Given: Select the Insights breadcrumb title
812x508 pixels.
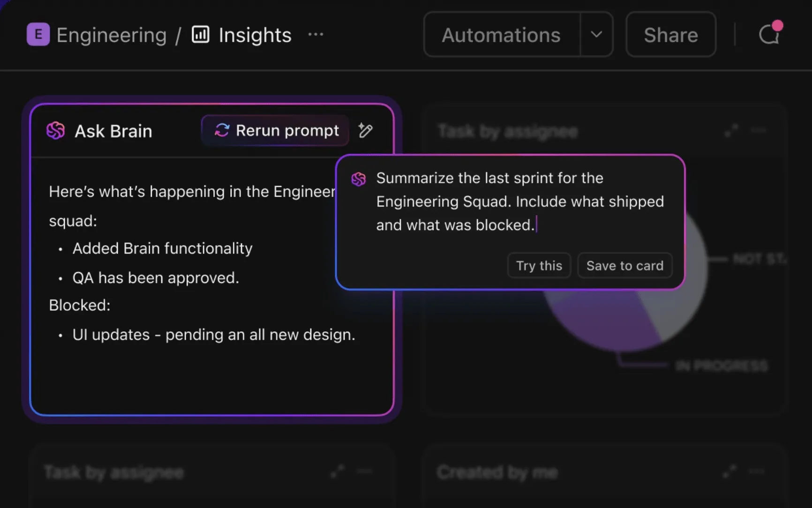Looking at the screenshot, I should (255, 35).
